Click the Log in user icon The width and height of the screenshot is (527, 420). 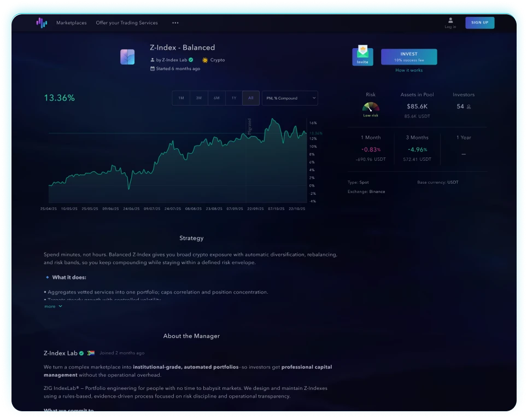click(x=450, y=20)
